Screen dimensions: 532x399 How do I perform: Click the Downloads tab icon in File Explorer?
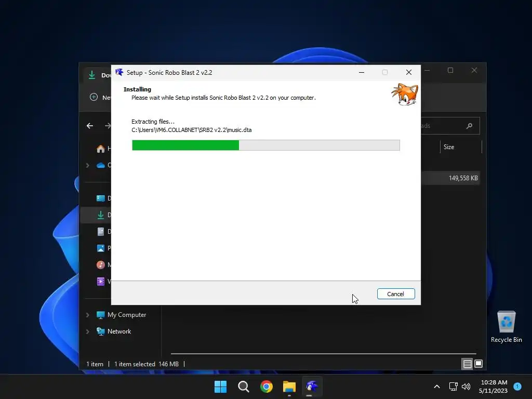(92, 75)
